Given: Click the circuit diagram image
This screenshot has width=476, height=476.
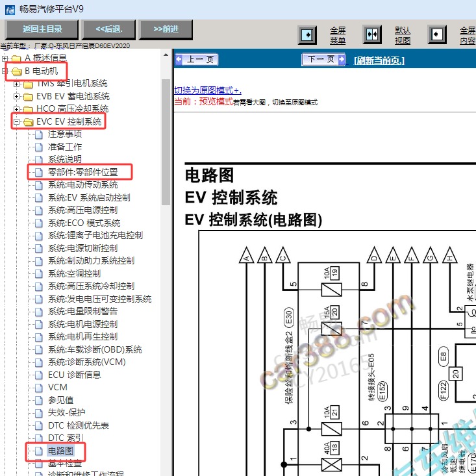Looking at the screenshot, I should [337, 353].
